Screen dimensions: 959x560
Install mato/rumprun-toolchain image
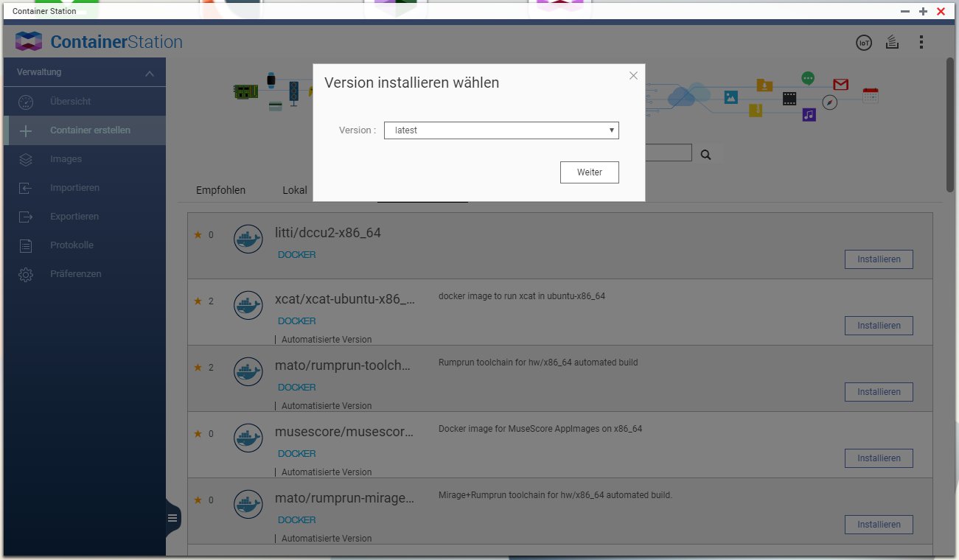pos(879,392)
